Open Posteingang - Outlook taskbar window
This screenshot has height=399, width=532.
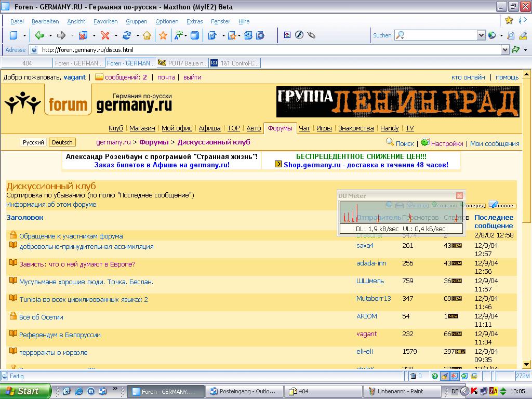[x=244, y=391]
